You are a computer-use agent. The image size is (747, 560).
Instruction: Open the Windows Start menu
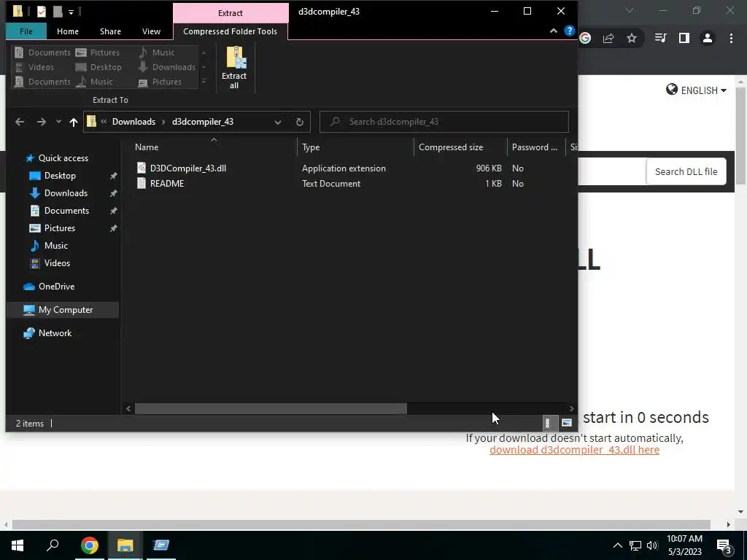click(18, 545)
